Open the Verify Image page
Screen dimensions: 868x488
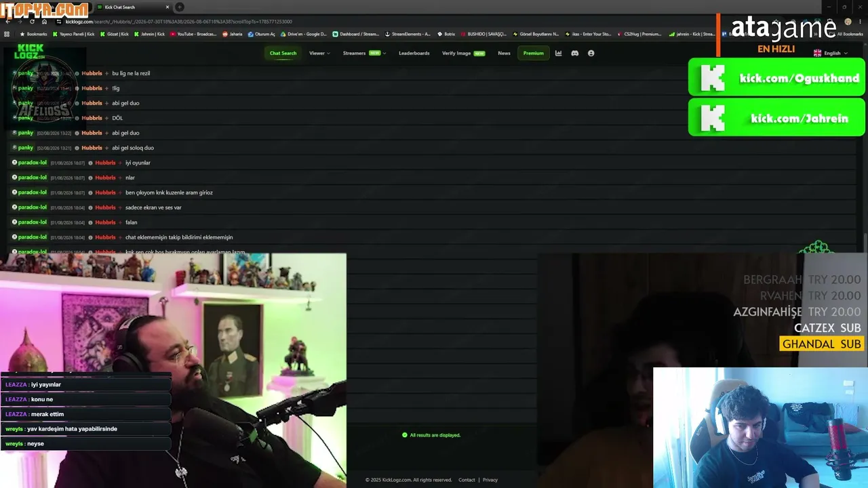click(463, 53)
